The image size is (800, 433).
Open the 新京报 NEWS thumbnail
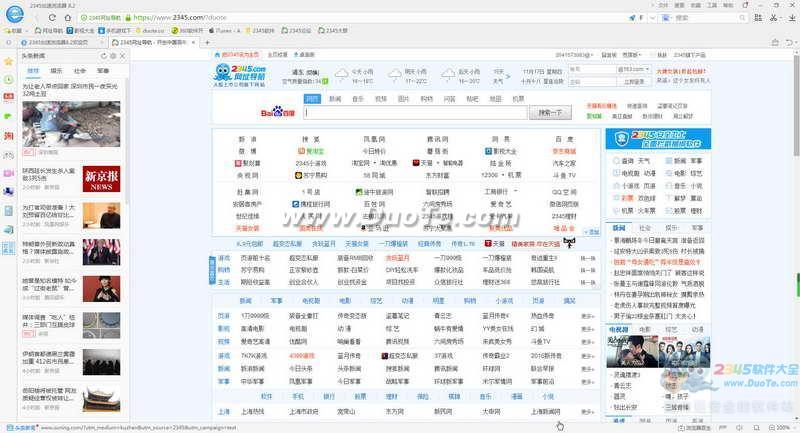coord(102,179)
